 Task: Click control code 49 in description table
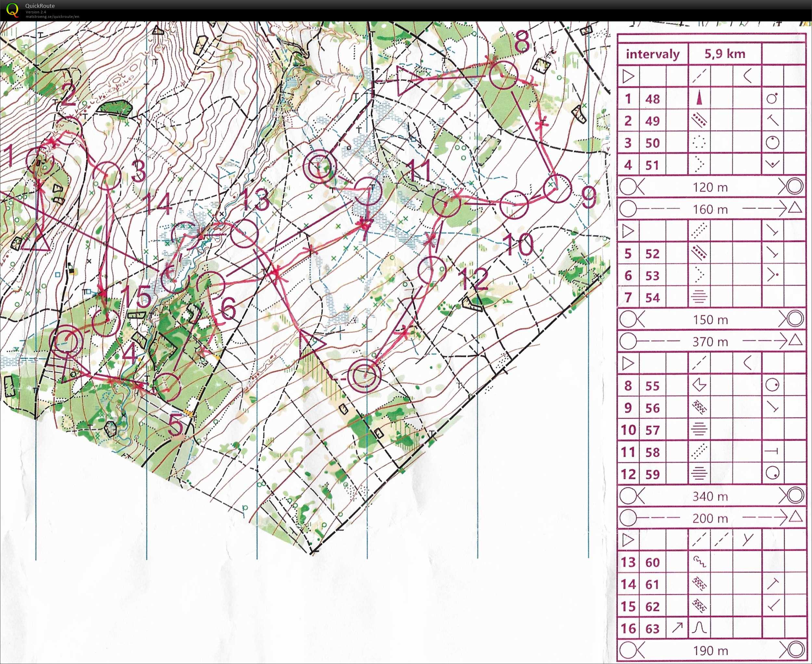(x=653, y=121)
